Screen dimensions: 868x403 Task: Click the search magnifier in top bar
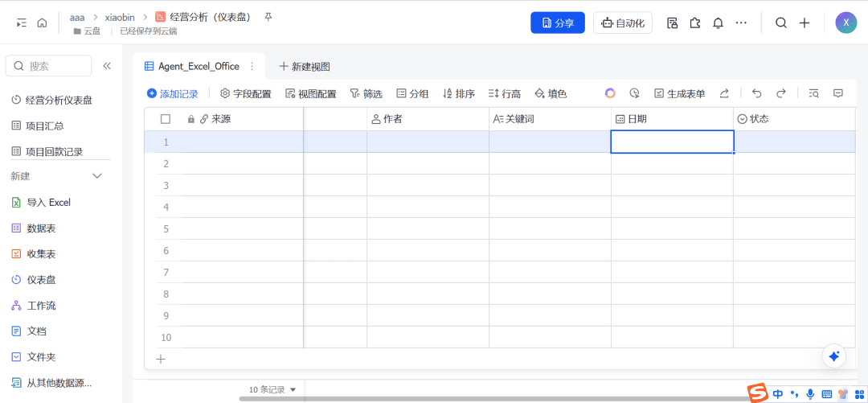click(x=780, y=23)
